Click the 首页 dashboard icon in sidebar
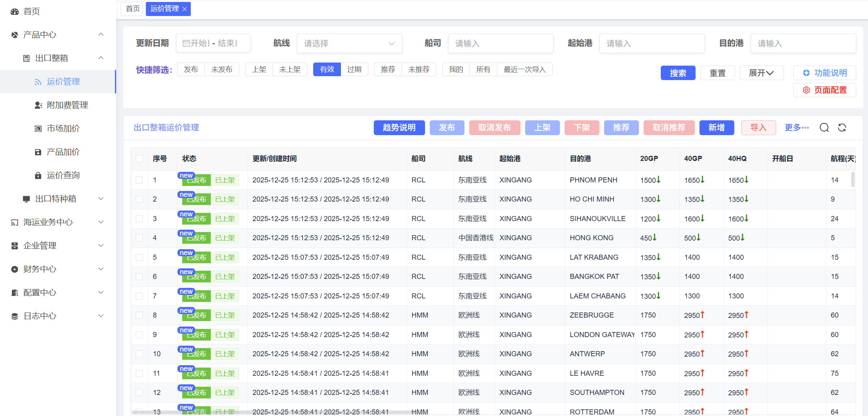The height and width of the screenshot is (416, 868). [x=15, y=11]
